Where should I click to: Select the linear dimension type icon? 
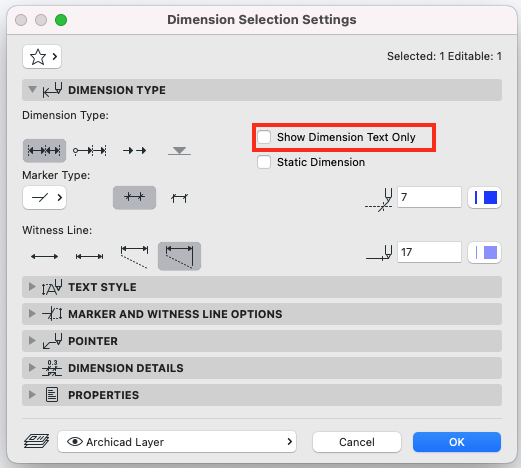44,151
